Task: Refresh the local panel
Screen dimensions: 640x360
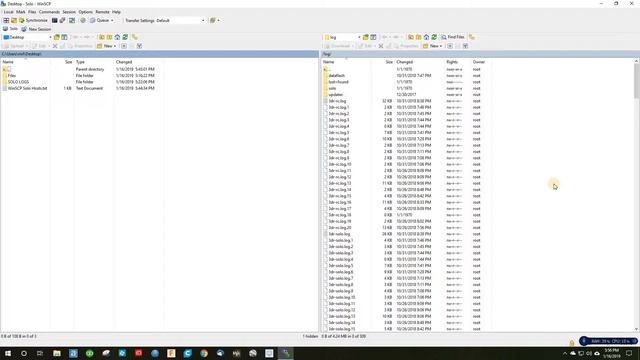Action: pyautogui.click(x=125, y=37)
